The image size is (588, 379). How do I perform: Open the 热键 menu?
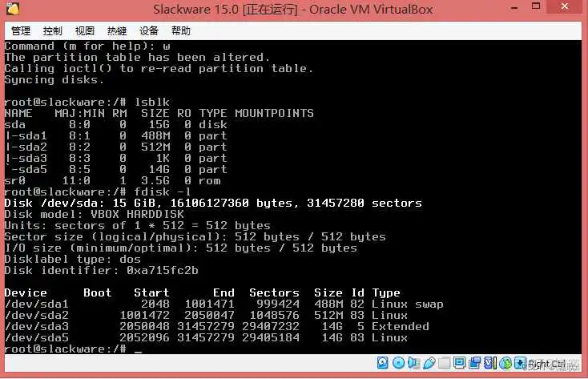click(x=117, y=30)
